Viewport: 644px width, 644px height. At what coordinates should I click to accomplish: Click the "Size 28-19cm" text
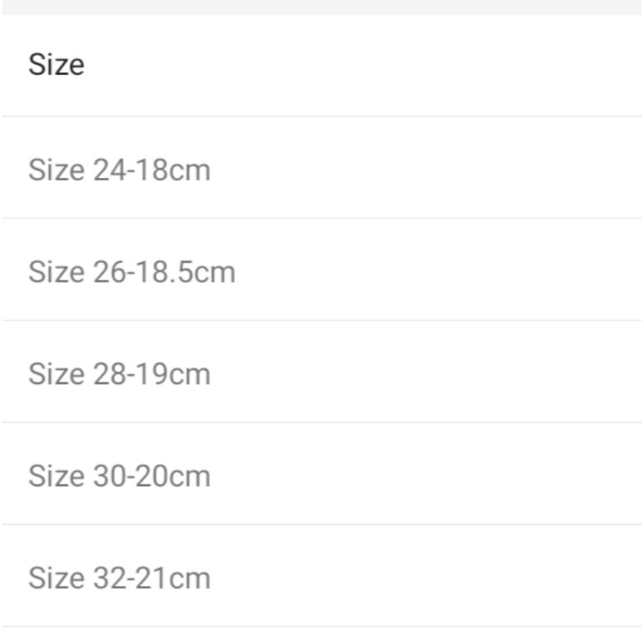119,374
